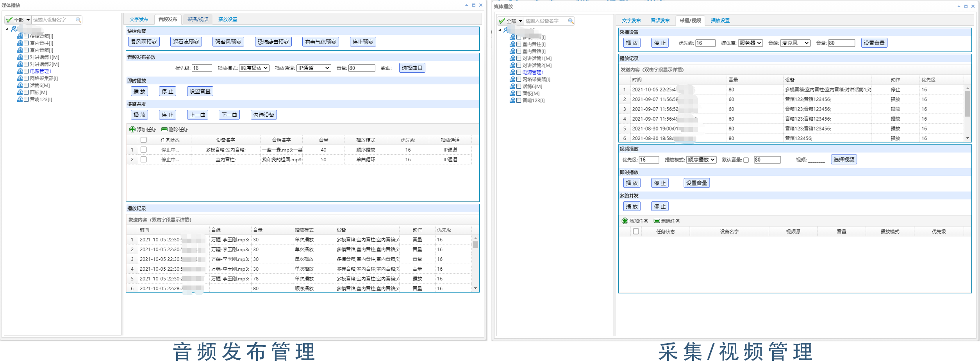
Task: Open the 播放设置 tab
Action: point(228,19)
